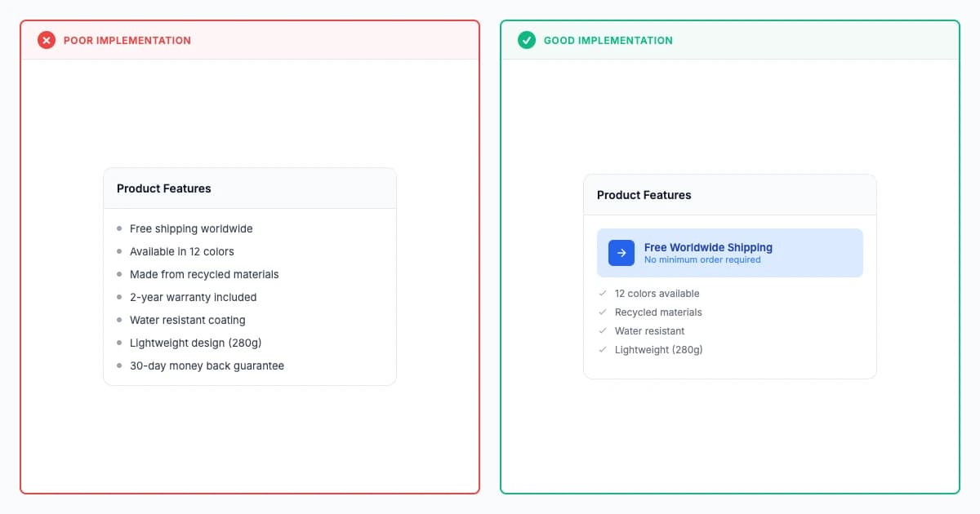Screen dimensions: 980x514
Task: Select the Lightweight design (280g) list item
Action: click(x=189, y=343)
